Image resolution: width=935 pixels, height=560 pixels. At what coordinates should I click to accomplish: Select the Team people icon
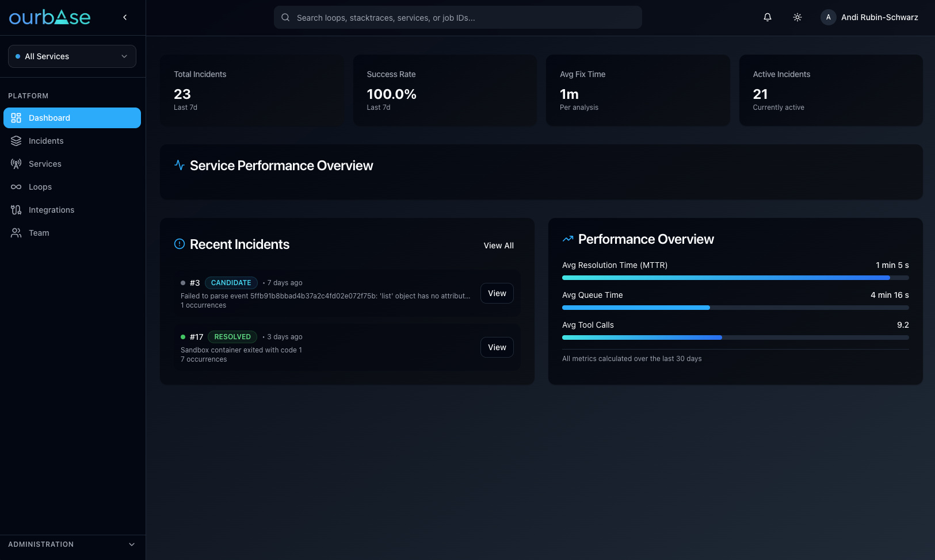(16, 232)
